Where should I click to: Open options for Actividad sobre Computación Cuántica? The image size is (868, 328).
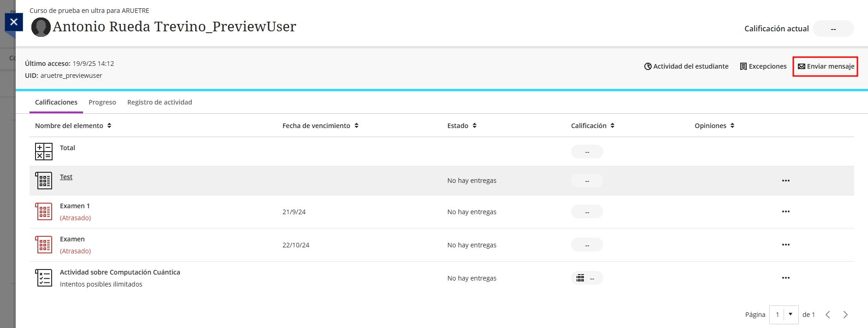[786, 278]
